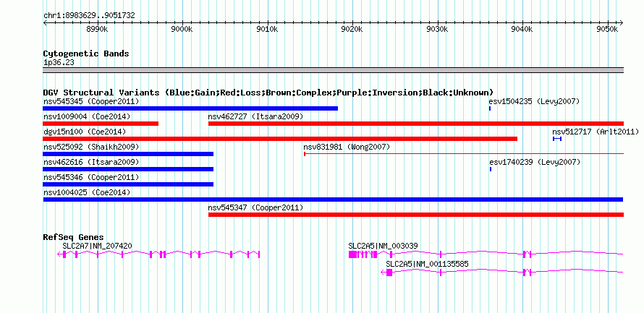Select the nsv462616 (Itsara2009) blue bar
The image size is (644, 313).
[x=128, y=169]
